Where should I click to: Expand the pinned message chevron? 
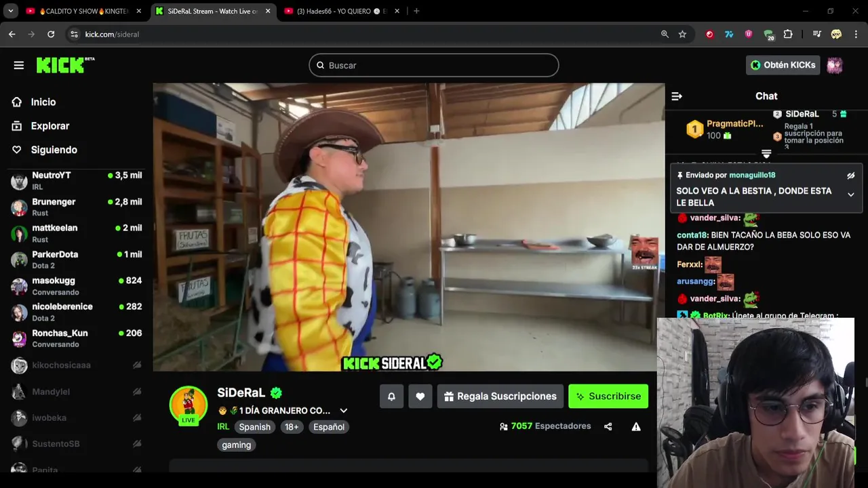[850, 195]
